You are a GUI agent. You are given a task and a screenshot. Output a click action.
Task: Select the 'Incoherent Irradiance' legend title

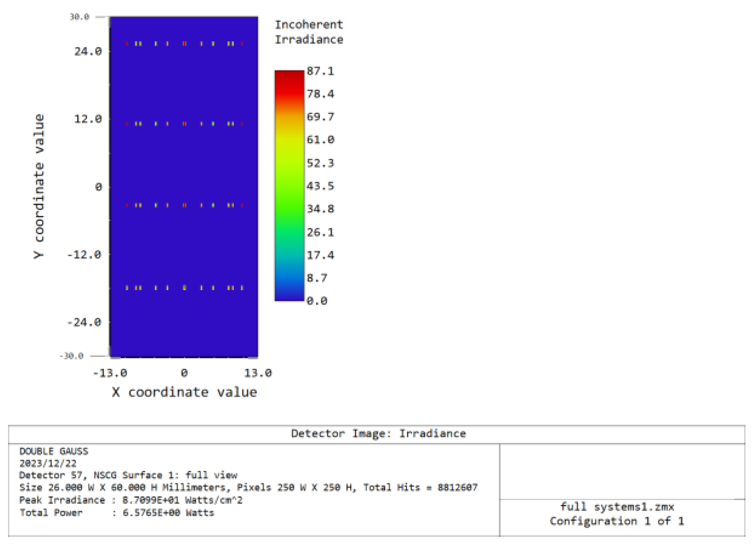pyautogui.click(x=309, y=32)
